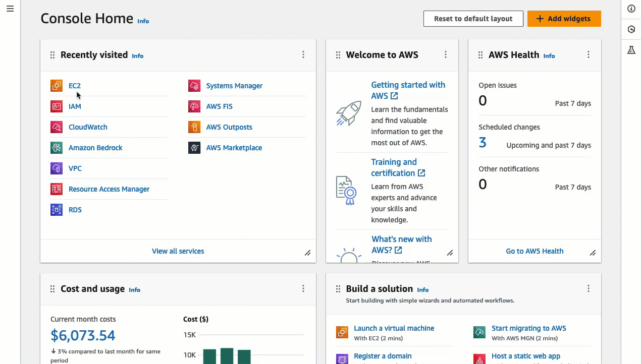The image size is (641, 364).
Task: Click the Launch a virtual machine EC2 icon
Action: (342, 332)
